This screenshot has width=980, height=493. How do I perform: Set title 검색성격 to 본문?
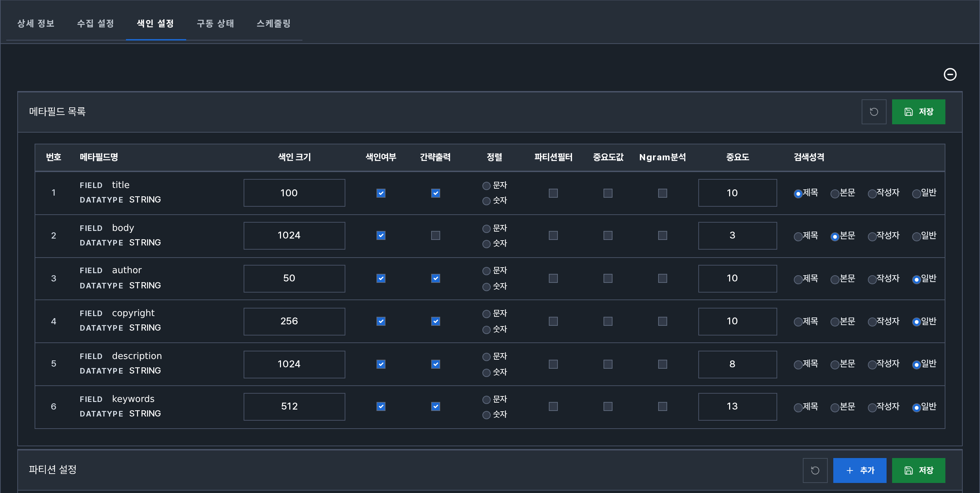coord(835,194)
